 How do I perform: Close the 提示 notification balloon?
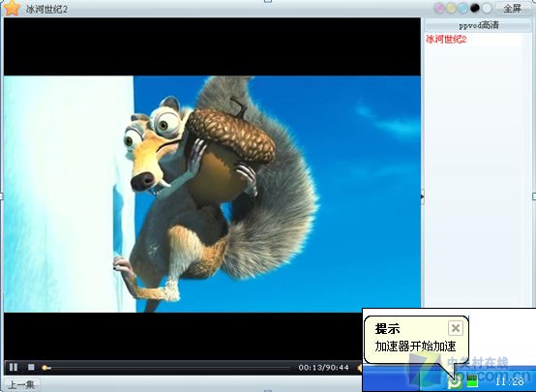coord(456,328)
